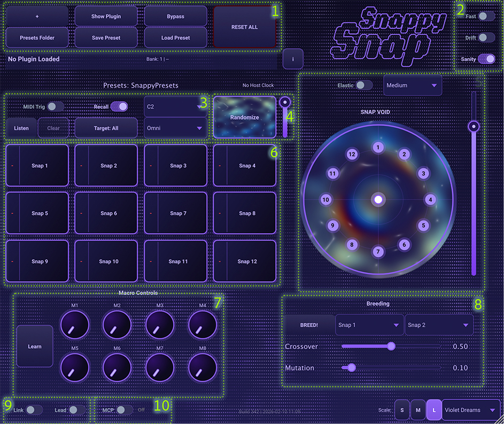This screenshot has width=504, height=424.
Task: Select the Snap 7 pad
Action: [x=175, y=213]
